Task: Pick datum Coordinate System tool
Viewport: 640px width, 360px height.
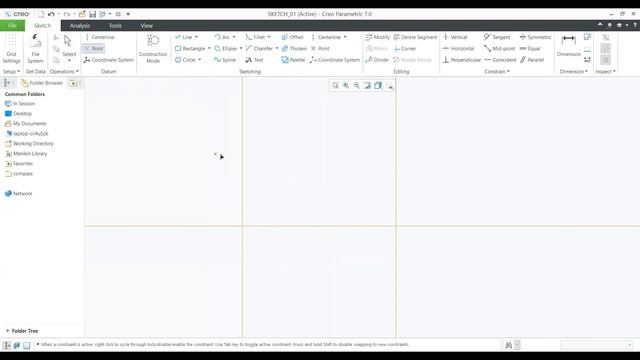Action: coord(109,60)
